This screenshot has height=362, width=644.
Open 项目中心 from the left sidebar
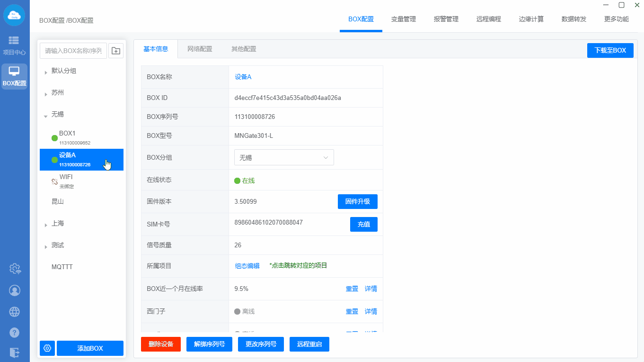(14, 45)
